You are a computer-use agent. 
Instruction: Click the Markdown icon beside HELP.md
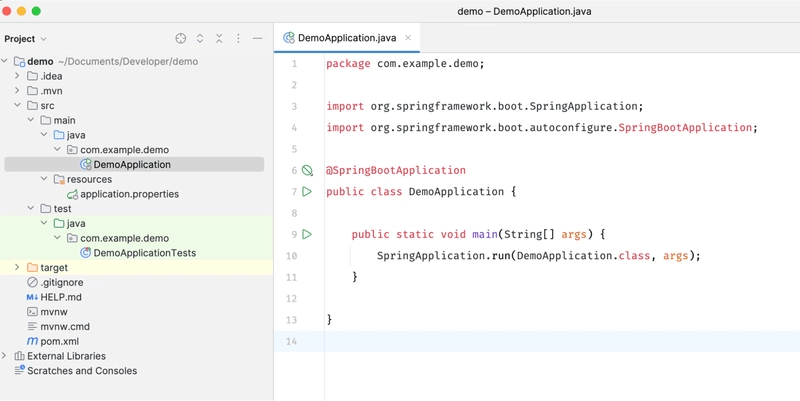tap(32, 297)
